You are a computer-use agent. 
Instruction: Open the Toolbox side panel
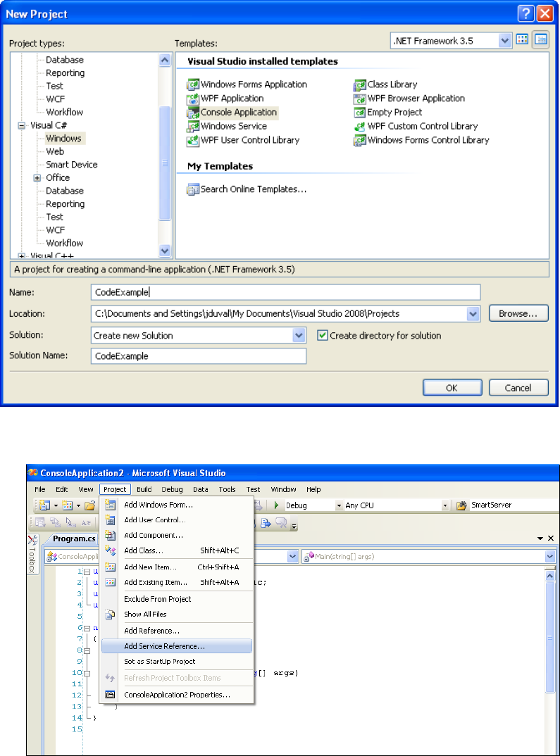pyautogui.click(x=32, y=555)
